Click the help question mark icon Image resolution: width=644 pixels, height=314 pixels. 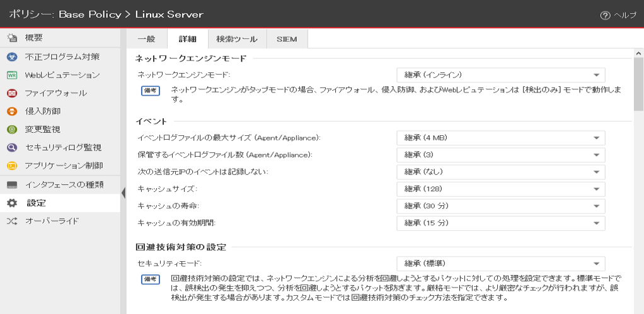point(605,14)
